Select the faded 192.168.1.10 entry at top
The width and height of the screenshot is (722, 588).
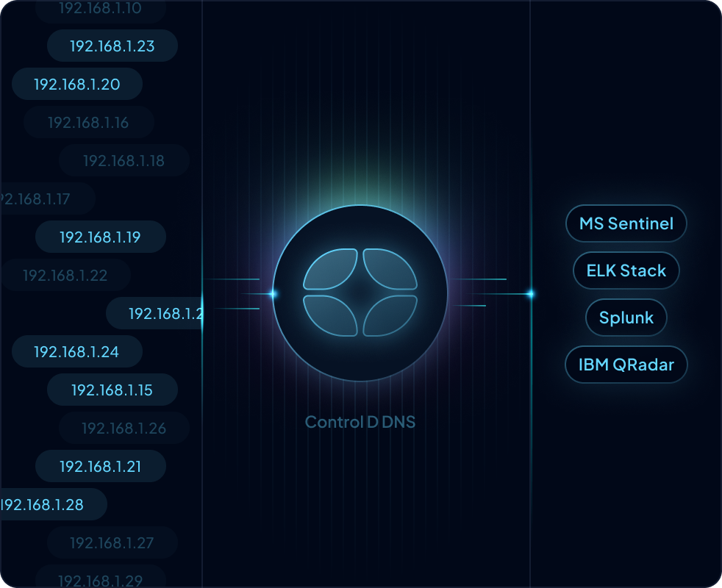(x=101, y=10)
